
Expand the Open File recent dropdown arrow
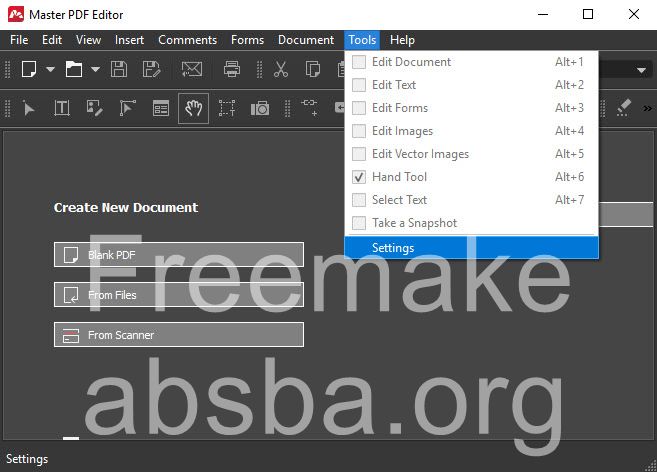point(96,69)
